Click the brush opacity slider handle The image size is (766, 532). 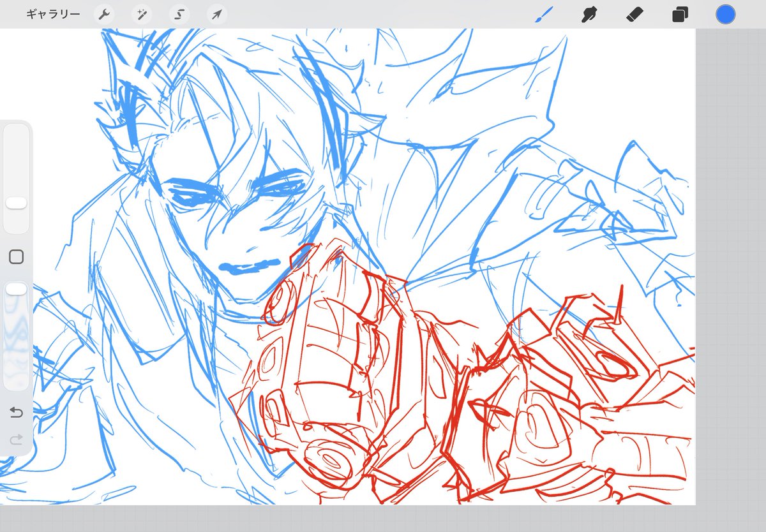[16, 290]
